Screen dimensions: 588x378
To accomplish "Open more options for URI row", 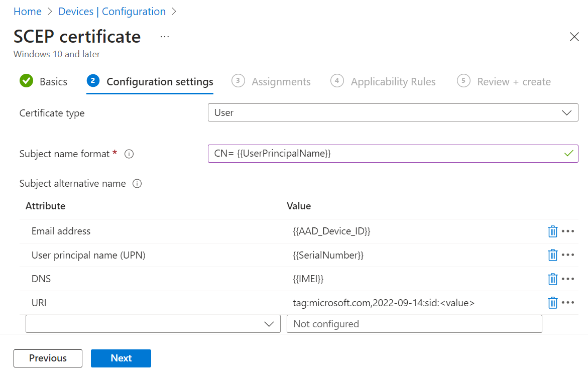I will pyautogui.click(x=568, y=303).
